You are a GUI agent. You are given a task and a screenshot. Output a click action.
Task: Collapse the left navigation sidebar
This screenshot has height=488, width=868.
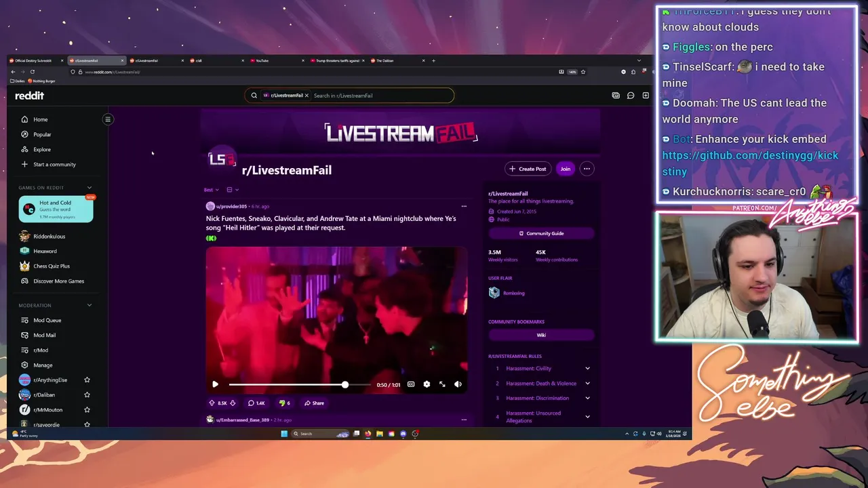click(x=107, y=119)
